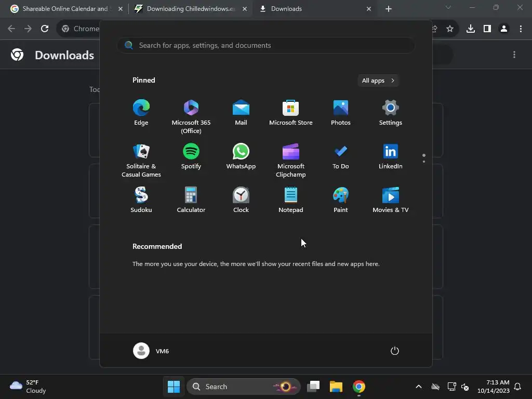Screen dimensions: 532x399
Task: Click Start menu search field
Action: click(266, 45)
